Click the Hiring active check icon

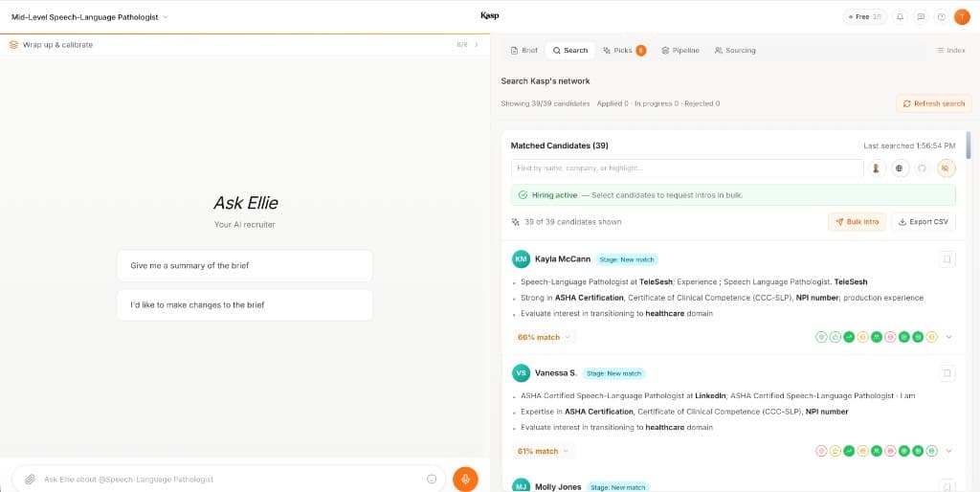pos(523,195)
